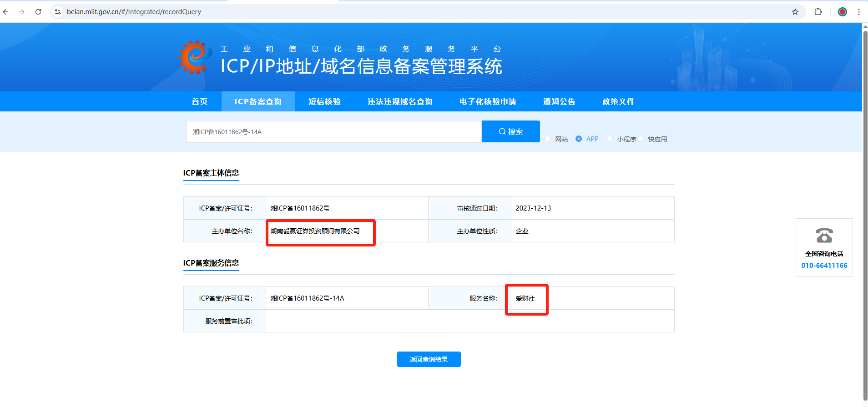868x407 pixels.
Task: Click the MIIT gear logo
Action: [195, 57]
